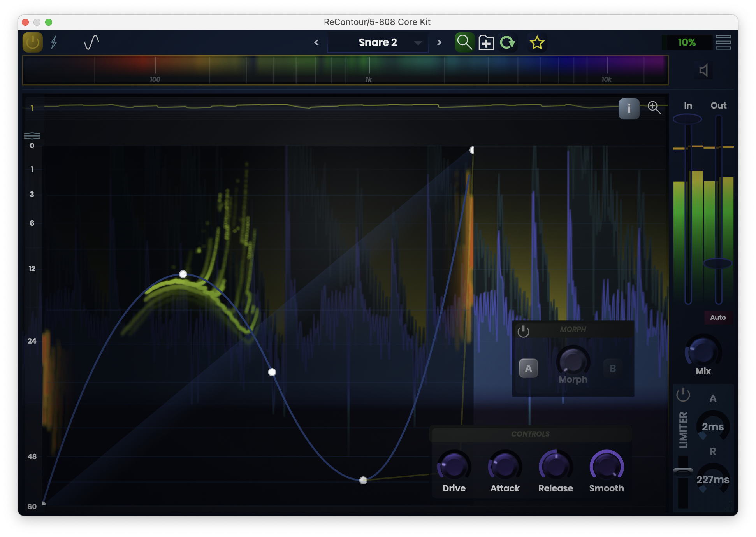Toggle the Limiter power button

pyautogui.click(x=683, y=395)
